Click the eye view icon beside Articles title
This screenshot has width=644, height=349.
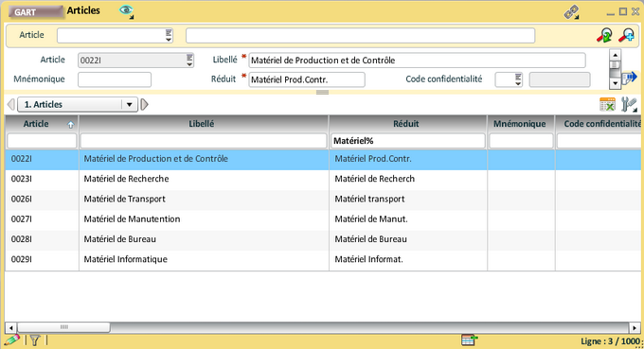pyautogui.click(x=126, y=11)
